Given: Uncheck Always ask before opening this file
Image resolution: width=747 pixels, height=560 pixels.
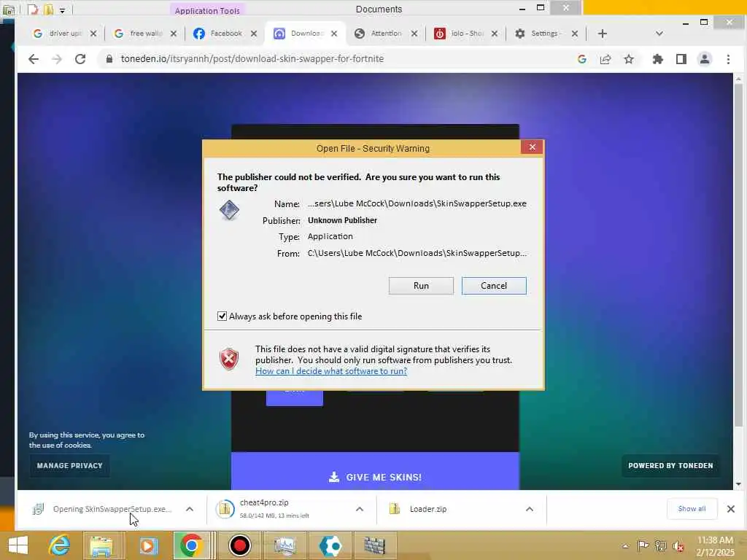Looking at the screenshot, I should pos(222,316).
